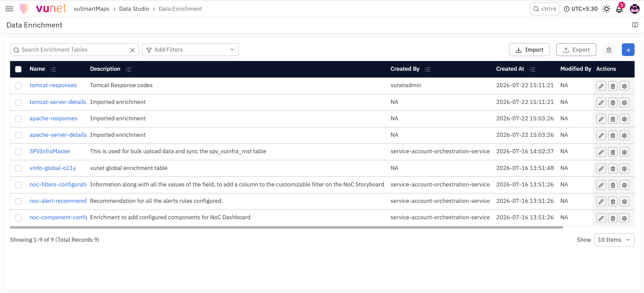Click the Data Enrichment breadcrumb
Image resolution: width=644 pixels, height=293 pixels.
click(x=180, y=9)
